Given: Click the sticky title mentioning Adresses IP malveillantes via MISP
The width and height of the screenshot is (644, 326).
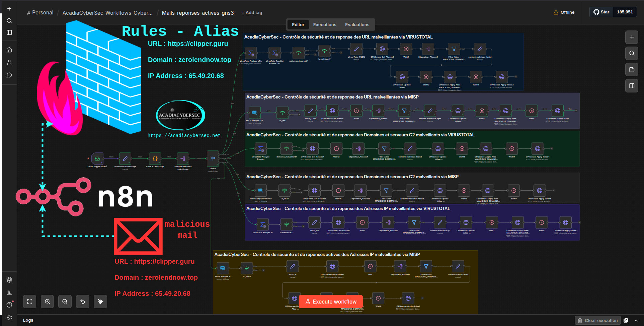Looking at the screenshot, I should [x=317, y=254].
